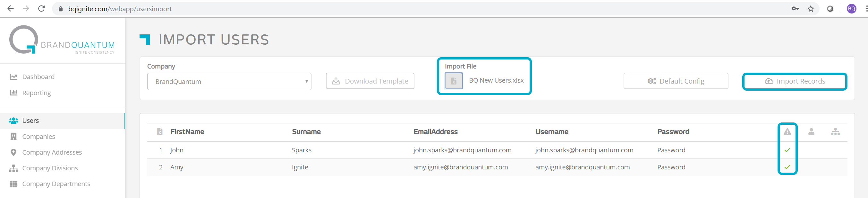Click the Import Records button
The height and width of the screenshot is (198, 868).
coord(795,81)
